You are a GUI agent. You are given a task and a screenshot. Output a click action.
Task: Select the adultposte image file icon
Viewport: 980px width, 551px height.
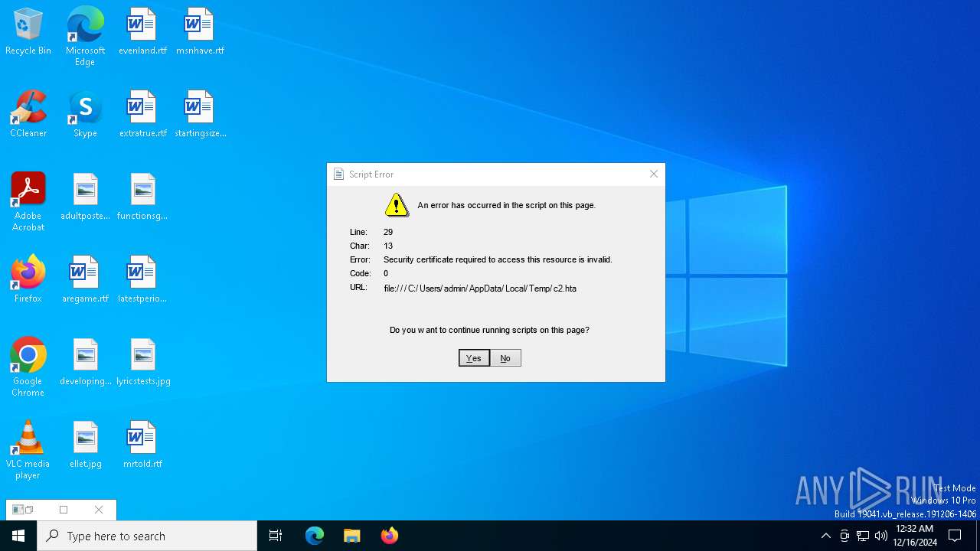(85, 197)
